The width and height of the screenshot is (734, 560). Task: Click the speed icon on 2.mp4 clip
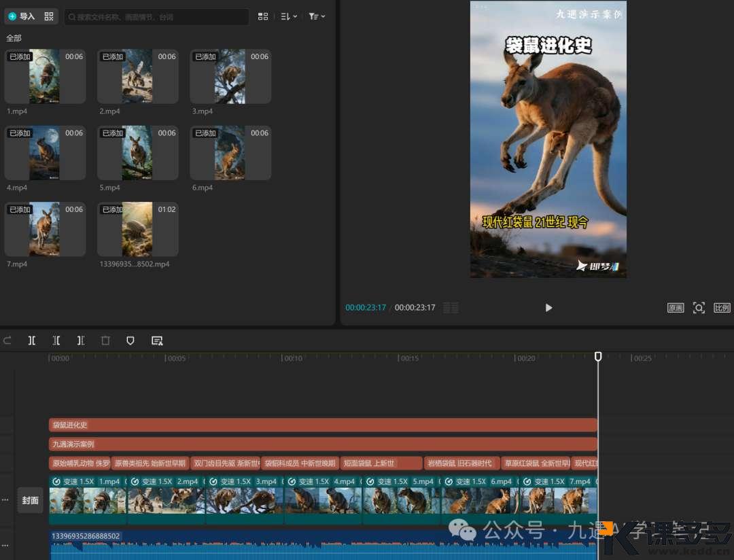[x=135, y=481]
